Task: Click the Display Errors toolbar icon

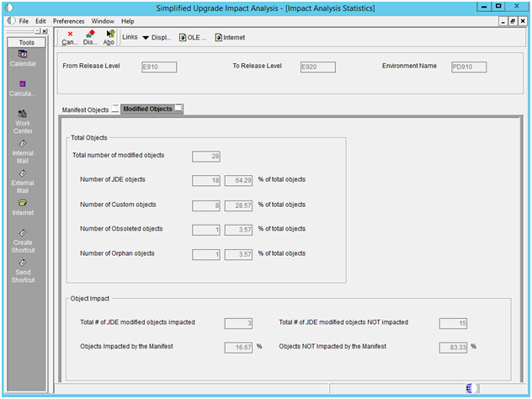Action: (90, 37)
